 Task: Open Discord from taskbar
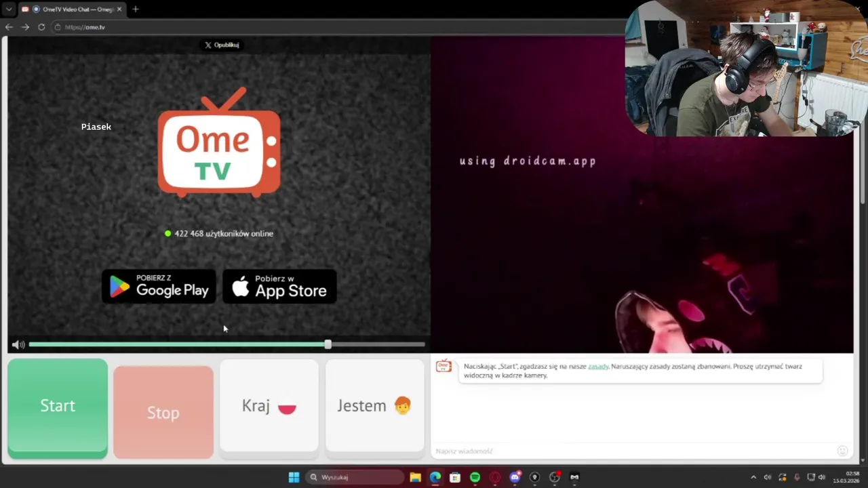(515, 477)
